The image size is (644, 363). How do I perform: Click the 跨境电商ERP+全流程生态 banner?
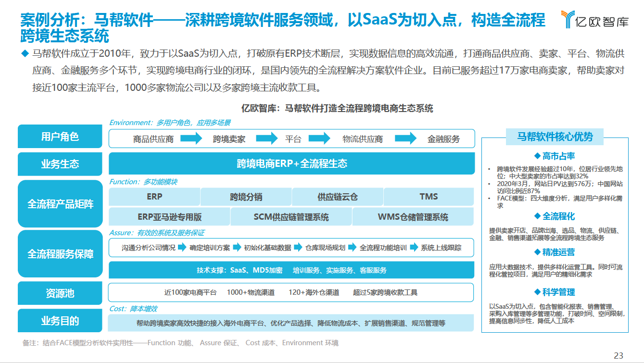coord(292,163)
